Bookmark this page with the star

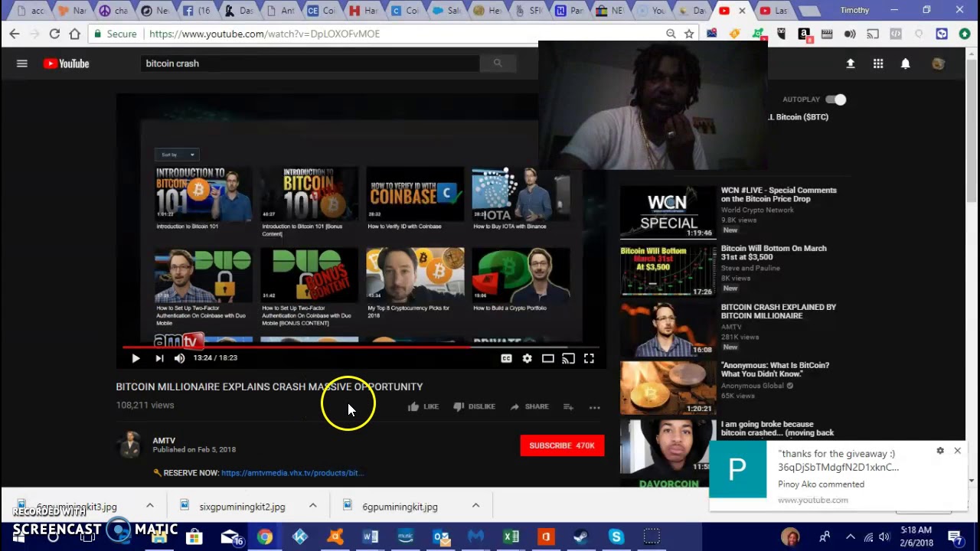pyautogui.click(x=689, y=34)
